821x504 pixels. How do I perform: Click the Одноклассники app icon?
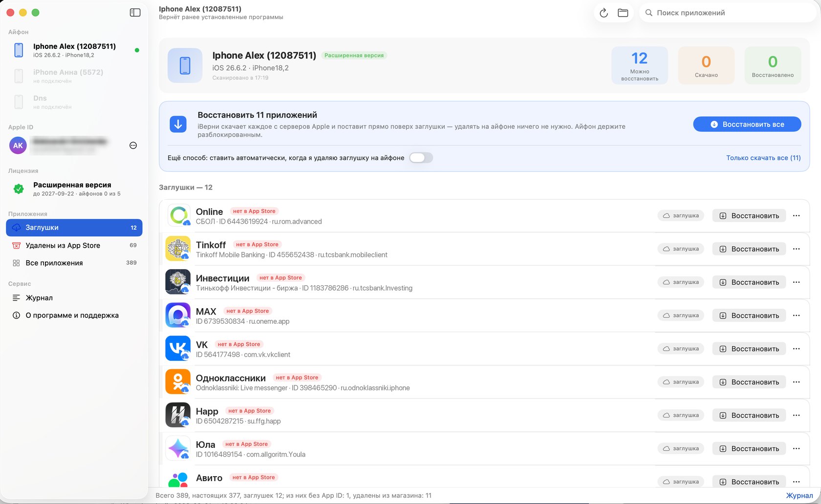tap(178, 381)
